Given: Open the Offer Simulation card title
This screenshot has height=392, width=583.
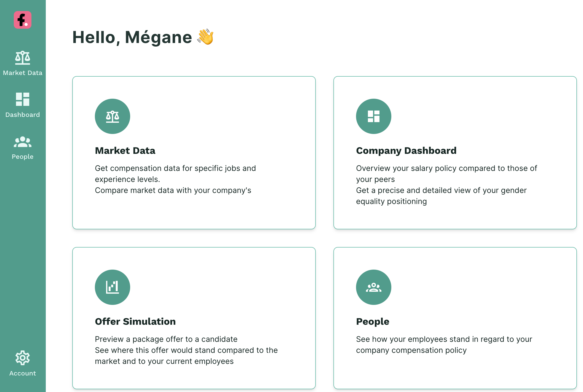Looking at the screenshot, I should (135, 321).
